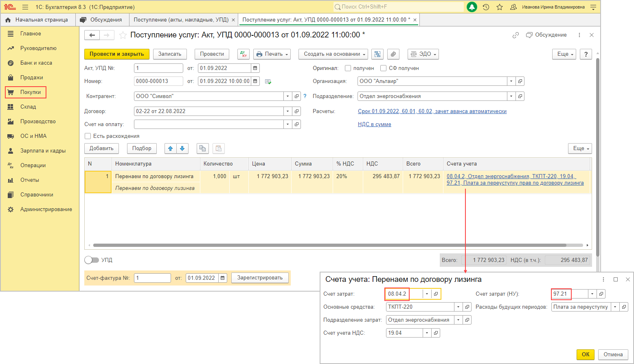Show Дт/Кт postings of the document
Screen dimensions: 634x364
pos(244,54)
